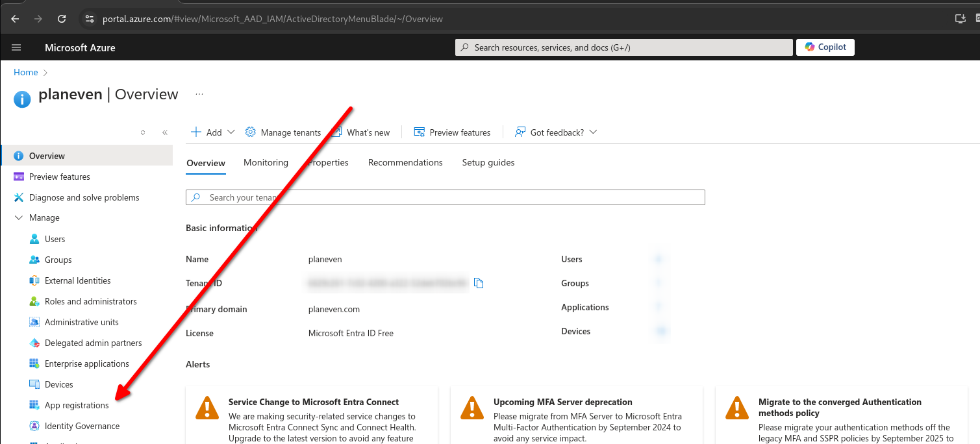
Task: Open the Overview item in the sidebar
Action: [x=87, y=156]
